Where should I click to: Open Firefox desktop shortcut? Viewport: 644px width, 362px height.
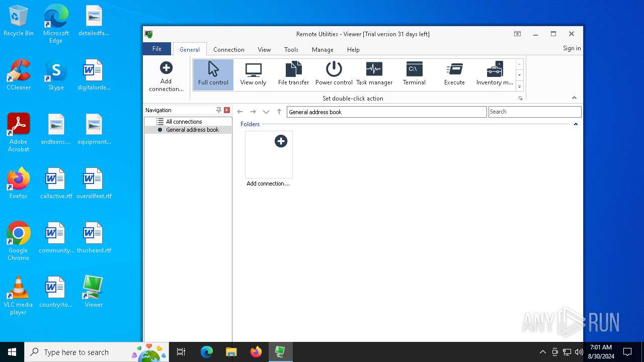point(19,184)
